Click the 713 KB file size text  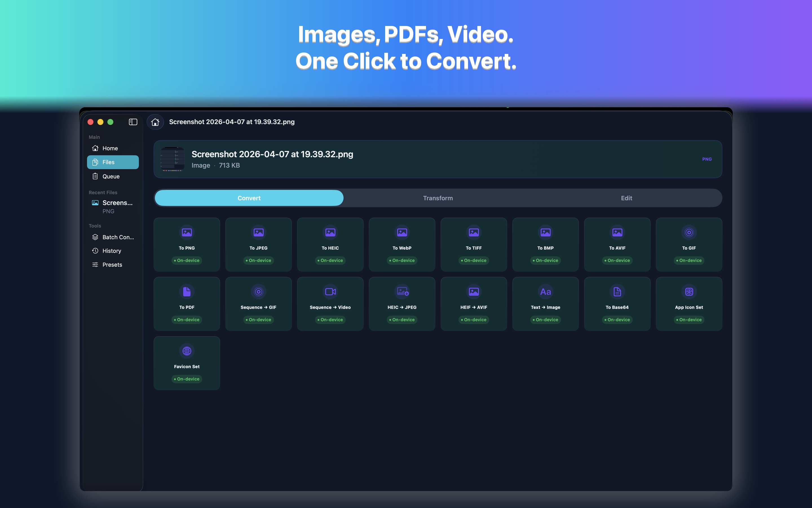(230, 165)
